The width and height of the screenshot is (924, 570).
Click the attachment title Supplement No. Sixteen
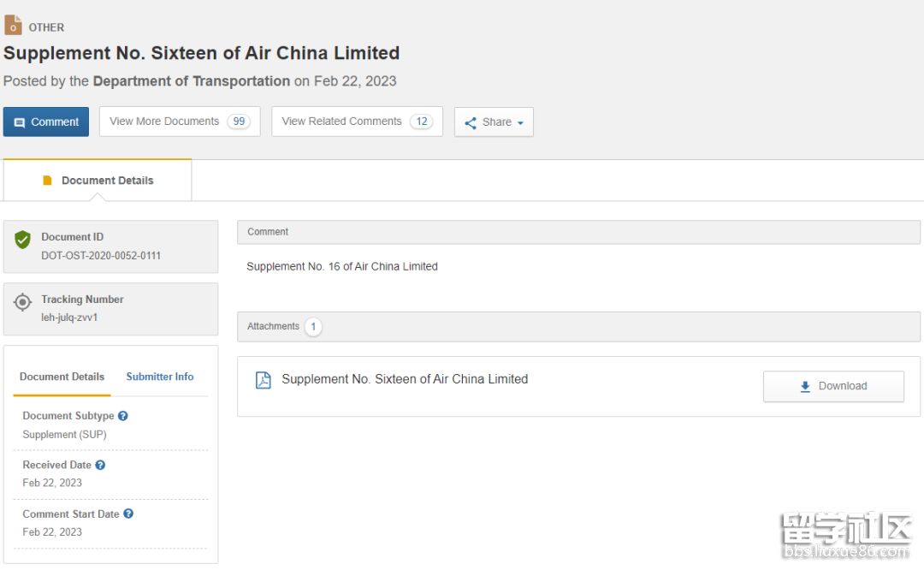[x=405, y=379]
